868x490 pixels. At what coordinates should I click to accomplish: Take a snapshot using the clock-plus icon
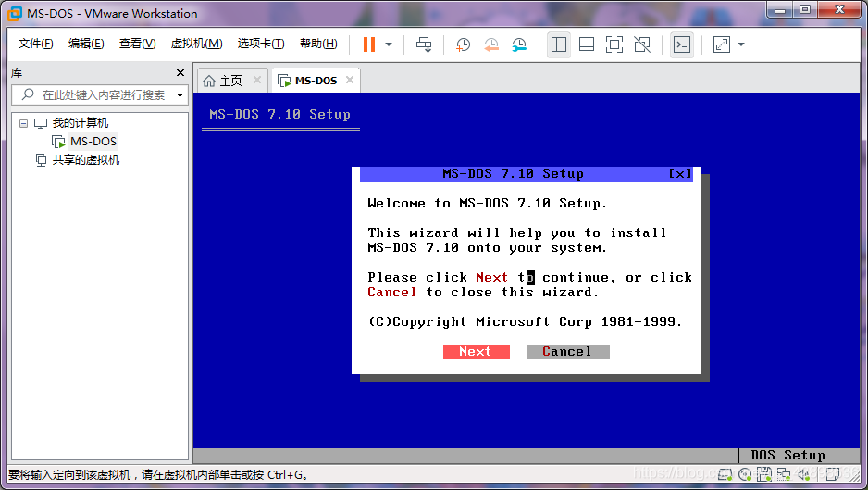coord(463,44)
